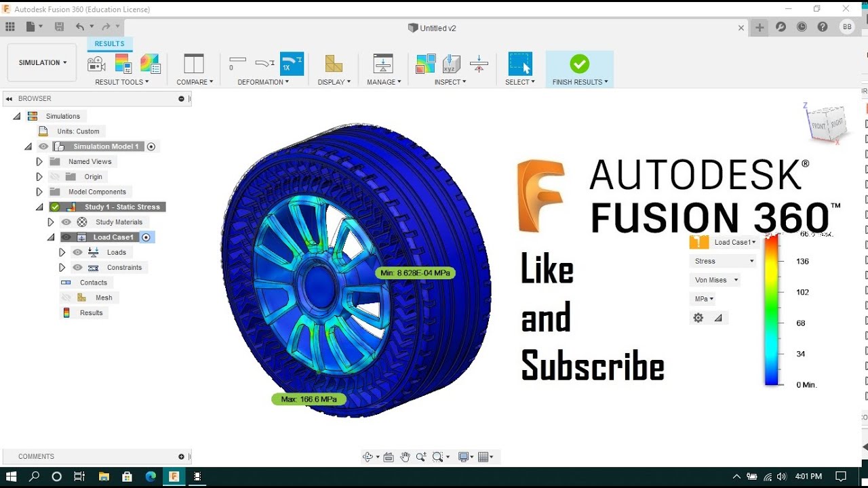This screenshot has width=868, height=488.
Task: Open the MPa units dropdown
Action: point(703,298)
